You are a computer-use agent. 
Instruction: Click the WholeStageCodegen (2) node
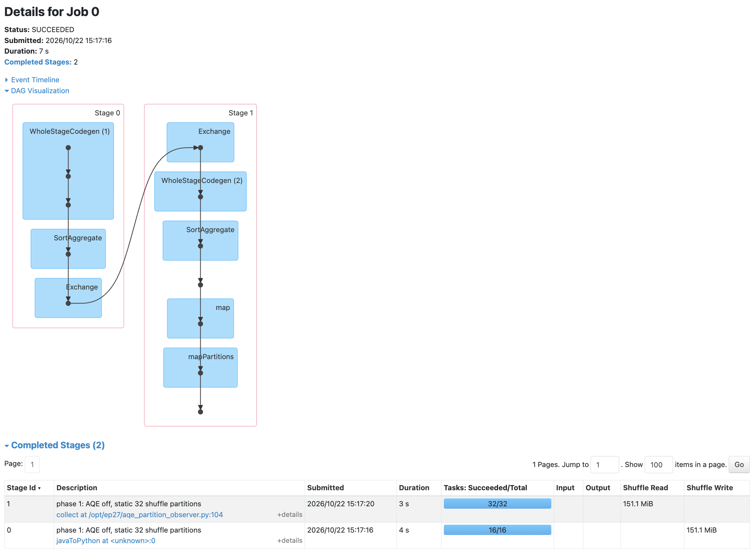pos(200,191)
